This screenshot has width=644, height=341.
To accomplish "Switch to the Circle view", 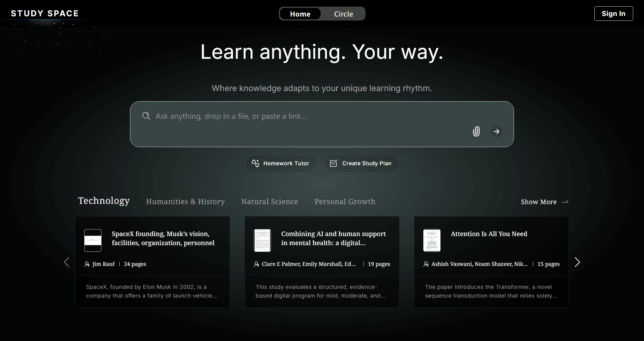I will coord(343,14).
